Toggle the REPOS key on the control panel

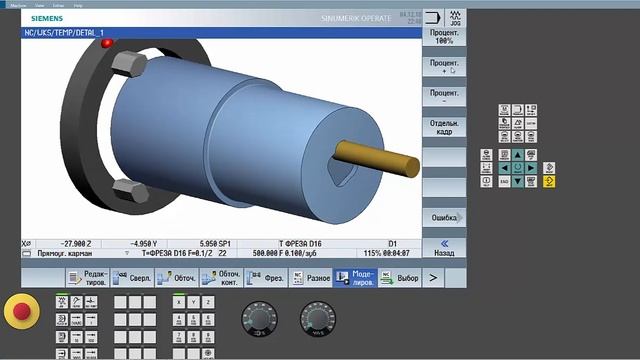tap(76, 302)
